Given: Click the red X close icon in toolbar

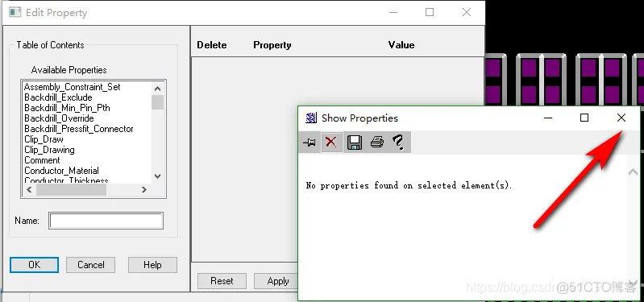Looking at the screenshot, I should [331, 143].
